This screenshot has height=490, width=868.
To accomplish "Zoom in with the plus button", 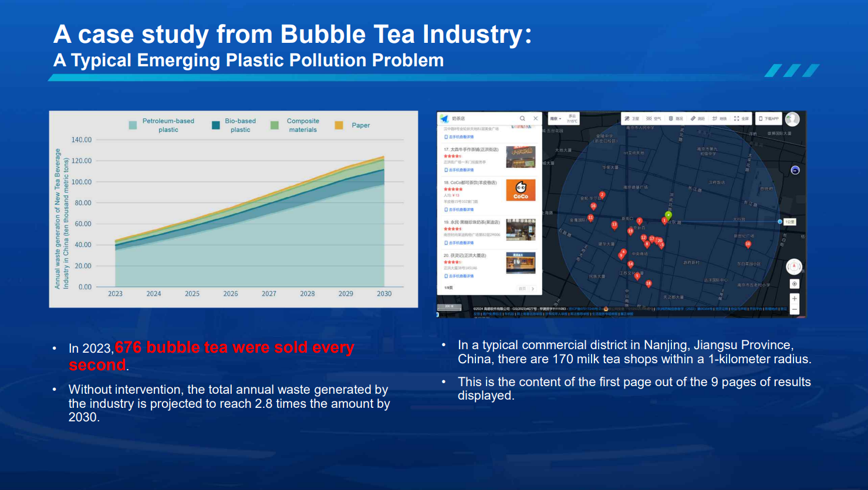I will coord(795,299).
